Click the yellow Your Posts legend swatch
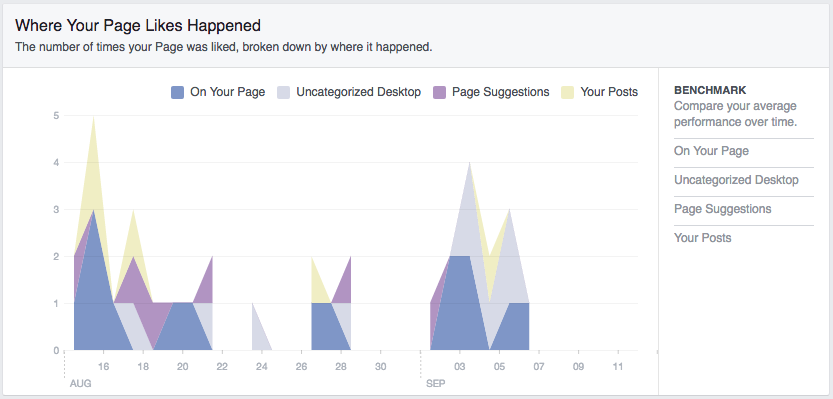Viewport: 833px width, 399px height. 567,92
